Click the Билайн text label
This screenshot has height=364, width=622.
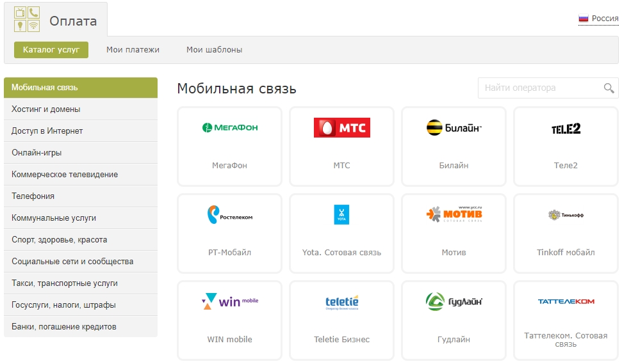click(x=454, y=166)
